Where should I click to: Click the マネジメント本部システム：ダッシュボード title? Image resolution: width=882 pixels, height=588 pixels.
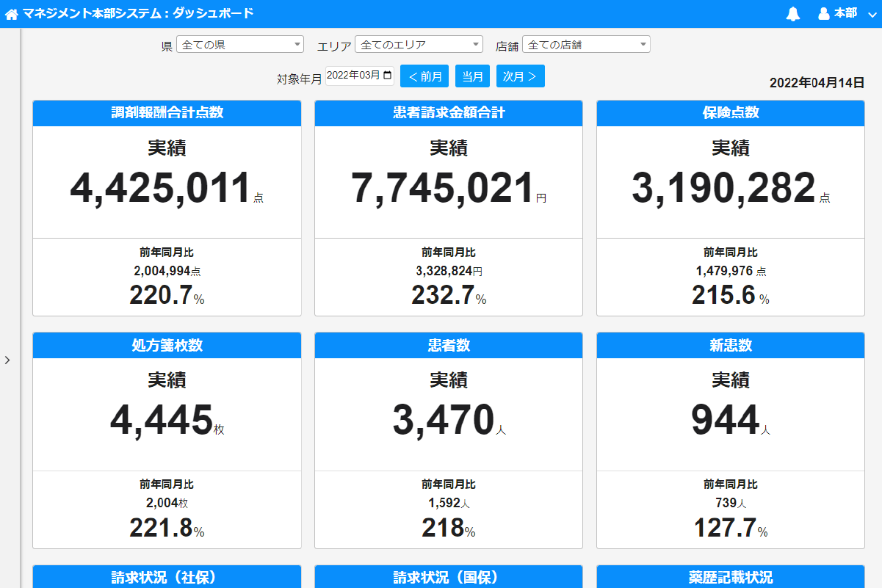click(x=138, y=13)
